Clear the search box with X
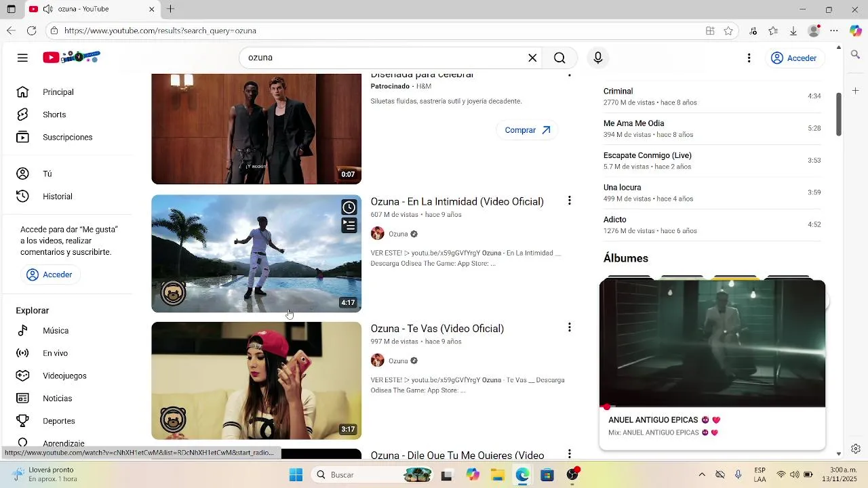Image resolution: width=868 pixels, height=488 pixels. coord(532,58)
